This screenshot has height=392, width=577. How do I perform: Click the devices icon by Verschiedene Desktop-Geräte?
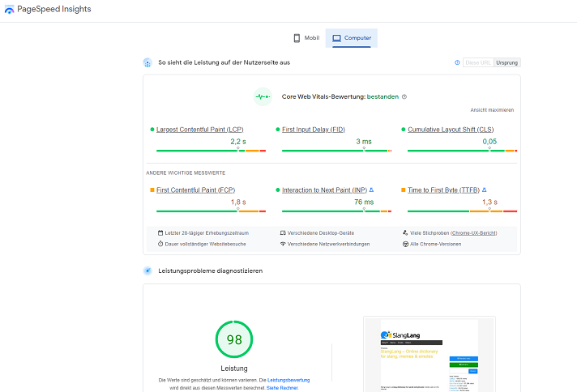point(283,232)
